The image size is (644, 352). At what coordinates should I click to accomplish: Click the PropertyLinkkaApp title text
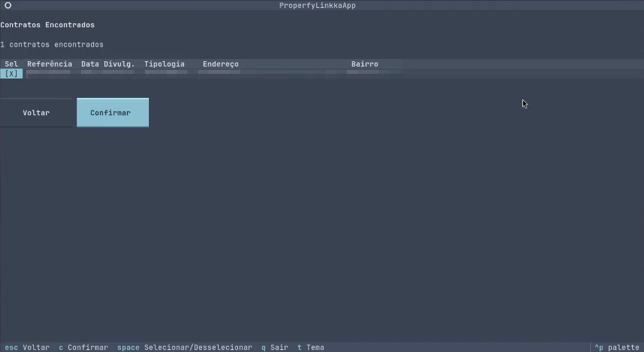(x=318, y=5)
